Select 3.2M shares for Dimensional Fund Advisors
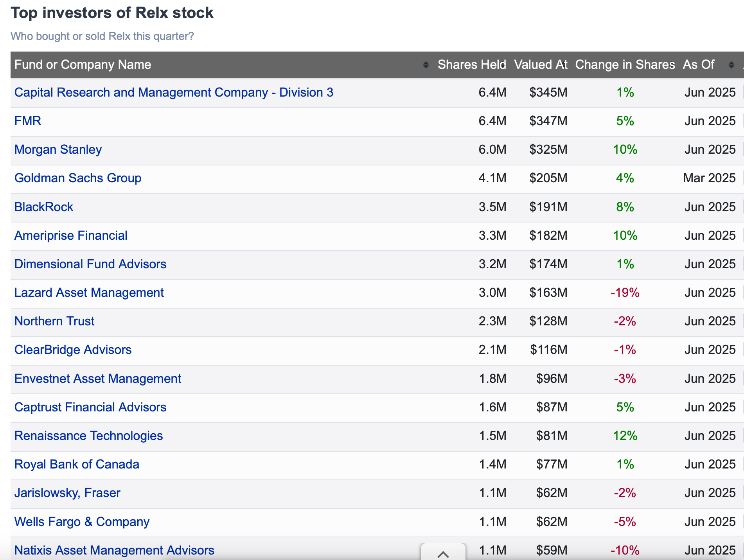 [x=492, y=264]
